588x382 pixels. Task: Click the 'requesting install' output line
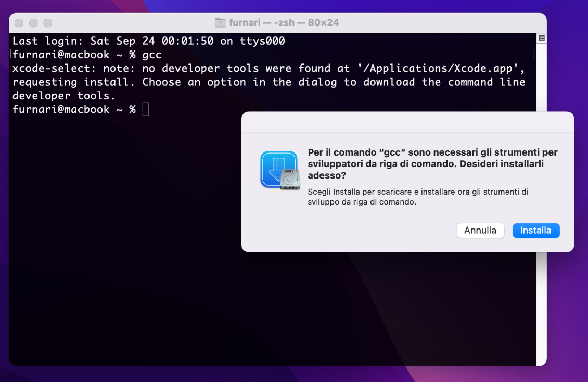269,82
